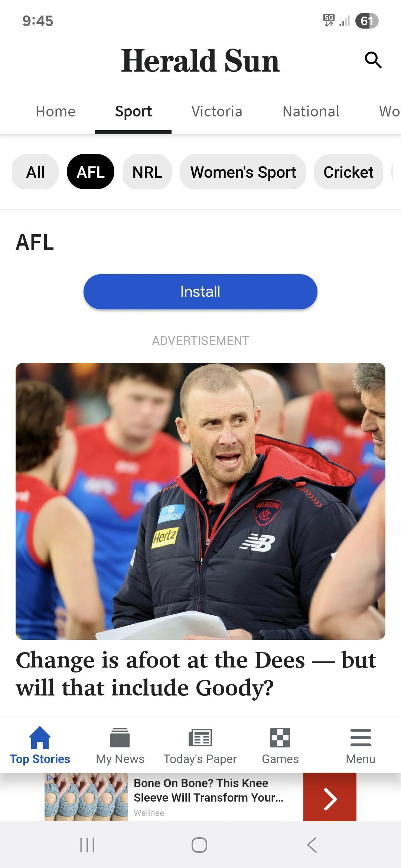401x868 pixels.
Task: Open the search magnifier icon
Action: (x=373, y=60)
